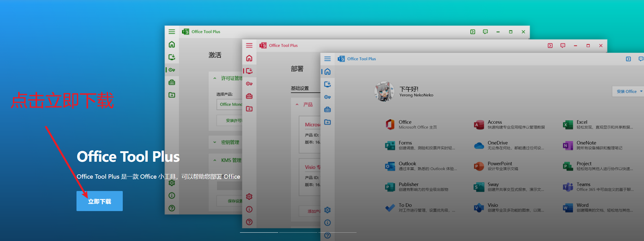Open folder-arrow icon in green window sidebar

[172, 95]
